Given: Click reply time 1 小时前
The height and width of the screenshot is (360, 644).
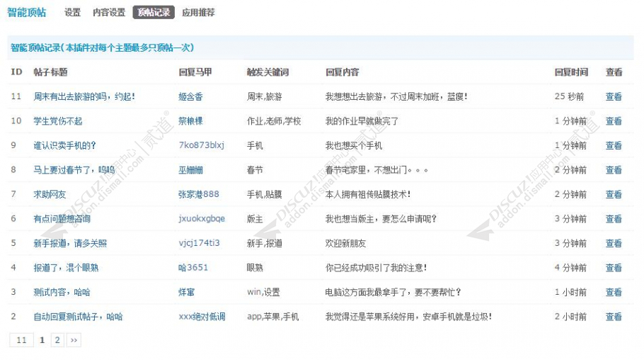Looking at the screenshot, I should coord(570,292).
